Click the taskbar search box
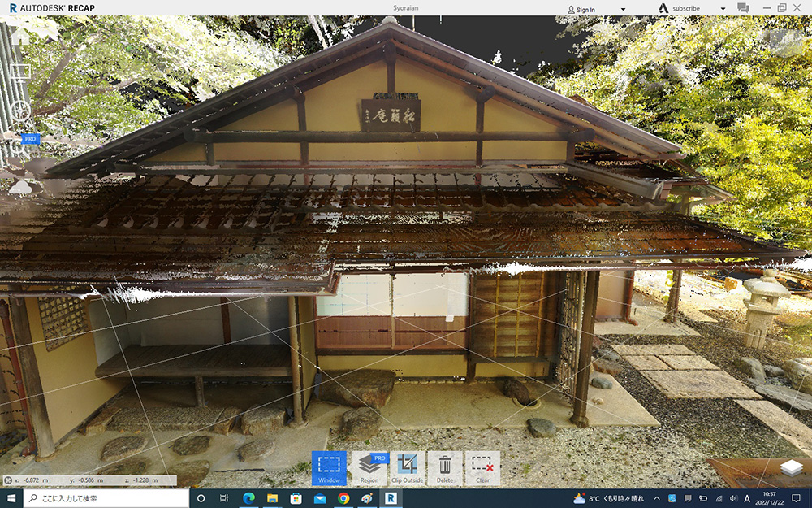Image resolution: width=812 pixels, height=508 pixels. pos(106,498)
